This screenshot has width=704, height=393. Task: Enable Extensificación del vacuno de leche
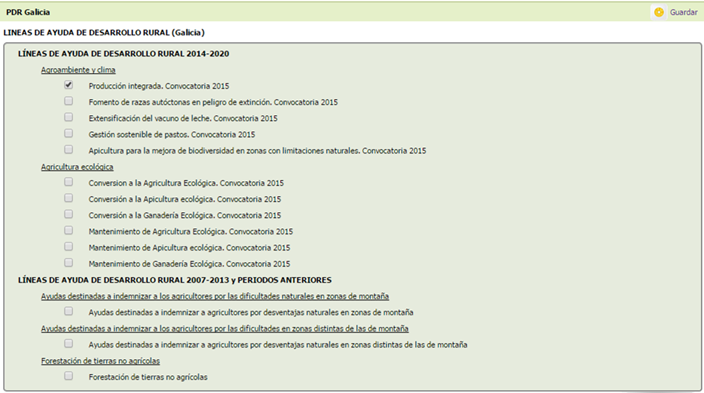[68, 117]
